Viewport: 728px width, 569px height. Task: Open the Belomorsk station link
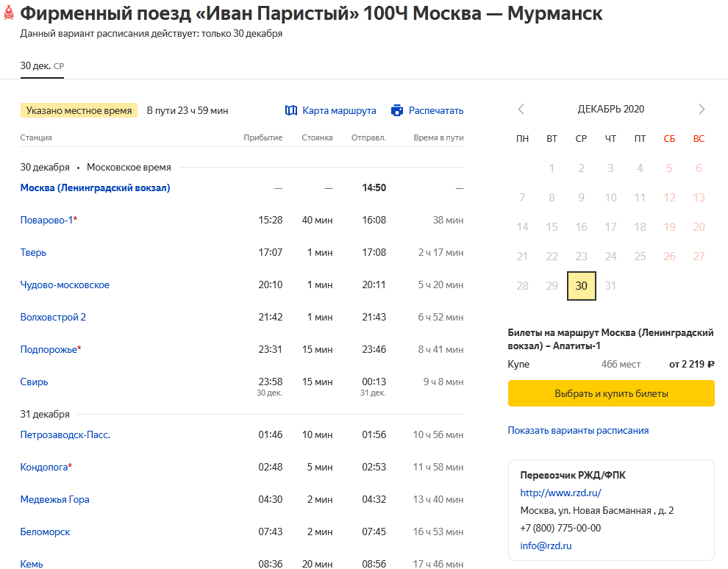pyautogui.click(x=45, y=532)
